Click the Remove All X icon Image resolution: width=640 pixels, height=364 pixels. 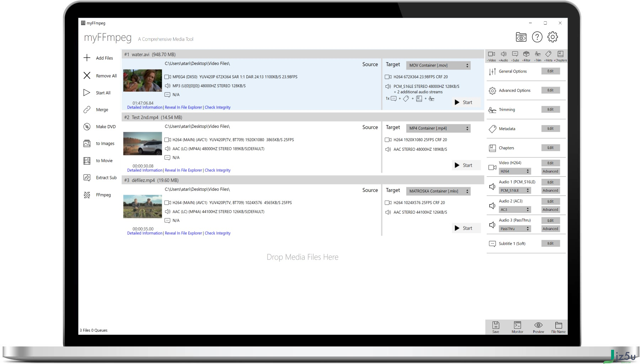click(x=87, y=75)
